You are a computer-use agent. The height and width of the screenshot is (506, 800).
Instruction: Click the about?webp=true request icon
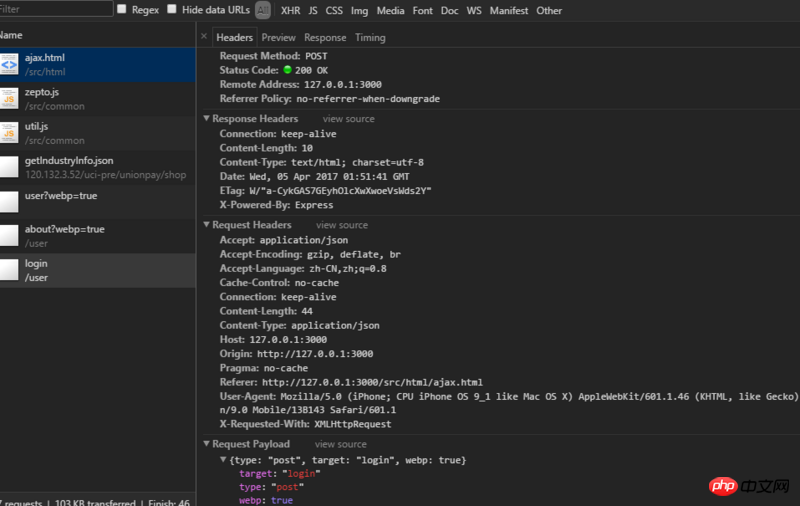pos(9,235)
